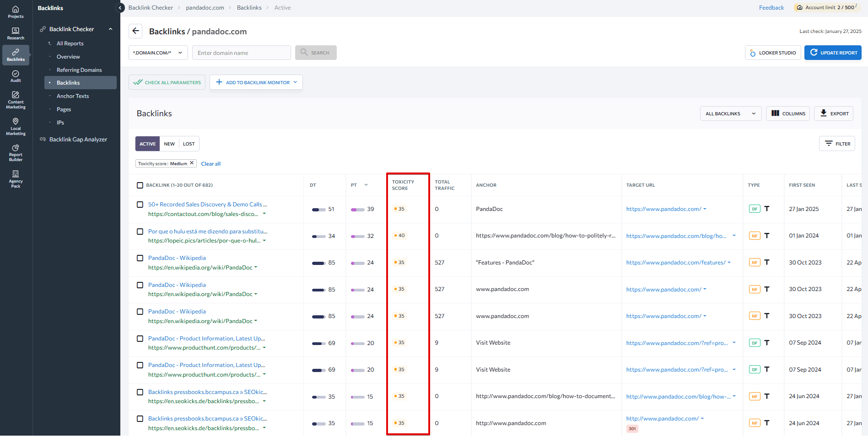Open Local Marketing sidebar icon
The image size is (868, 437).
click(x=16, y=127)
